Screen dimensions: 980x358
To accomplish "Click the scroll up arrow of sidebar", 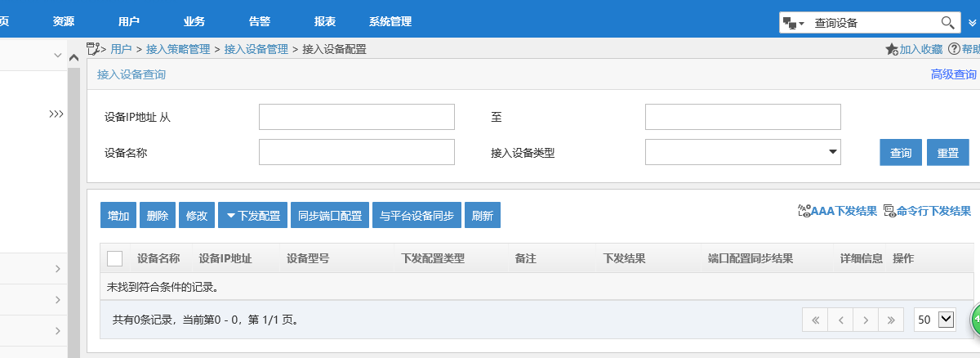I will [73, 59].
